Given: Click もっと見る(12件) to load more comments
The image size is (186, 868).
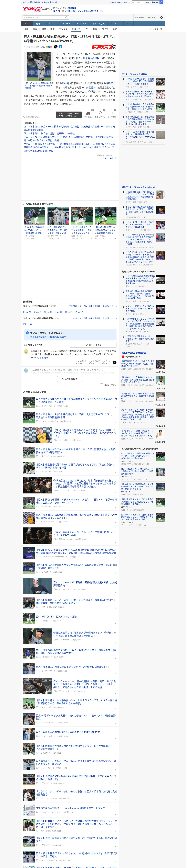Looking at the screenshot, I should pyautogui.click(x=70, y=379).
